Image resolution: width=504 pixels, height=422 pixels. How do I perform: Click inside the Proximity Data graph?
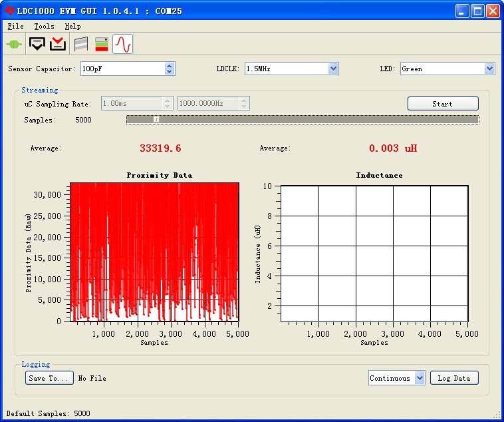[154, 252]
